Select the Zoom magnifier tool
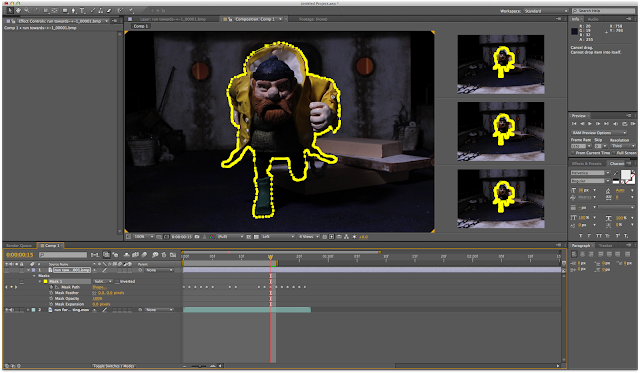Image resolution: width=640 pixels, height=373 pixels. pos(27,11)
